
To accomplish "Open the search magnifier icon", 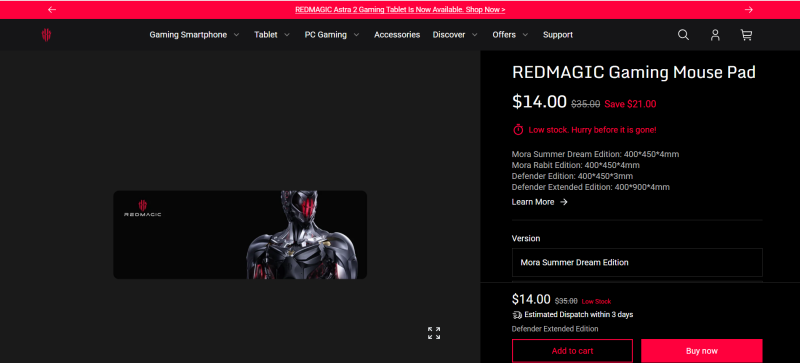I will click(683, 35).
